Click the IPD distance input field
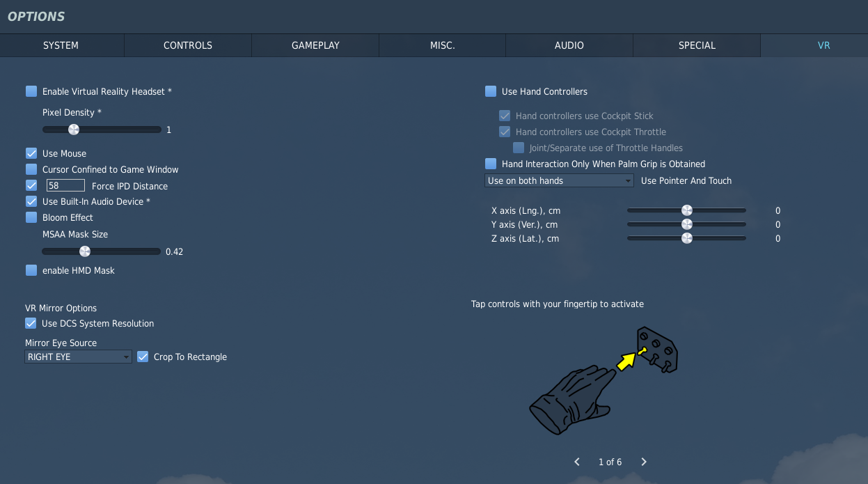Image resolution: width=868 pixels, height=484 pixels. coord(65,185)
